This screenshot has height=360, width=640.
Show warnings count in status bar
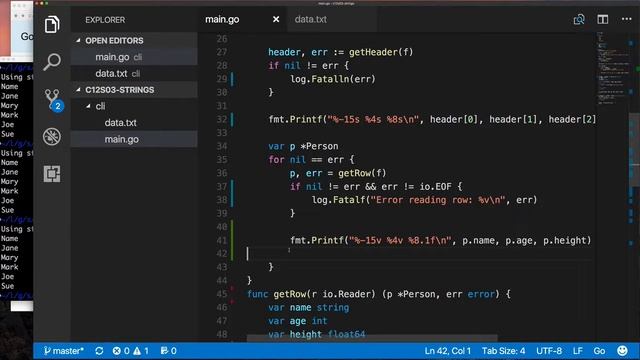(x=141, y=351)
